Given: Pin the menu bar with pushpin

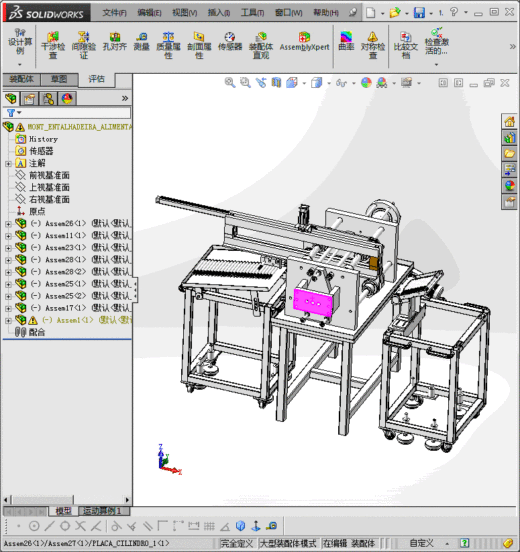Looking at the screenshot, I should click(353, 13).
